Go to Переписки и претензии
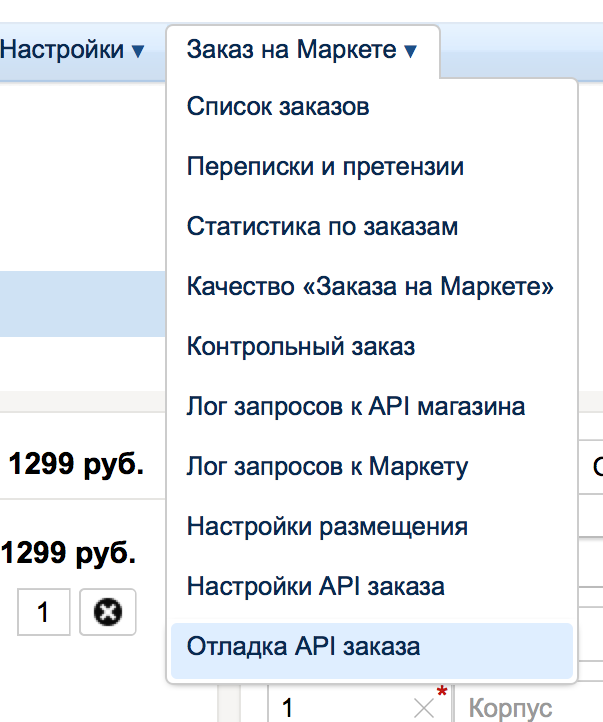Image resolution: width=603 pixels, height=722 pixels. pos(325,167)
